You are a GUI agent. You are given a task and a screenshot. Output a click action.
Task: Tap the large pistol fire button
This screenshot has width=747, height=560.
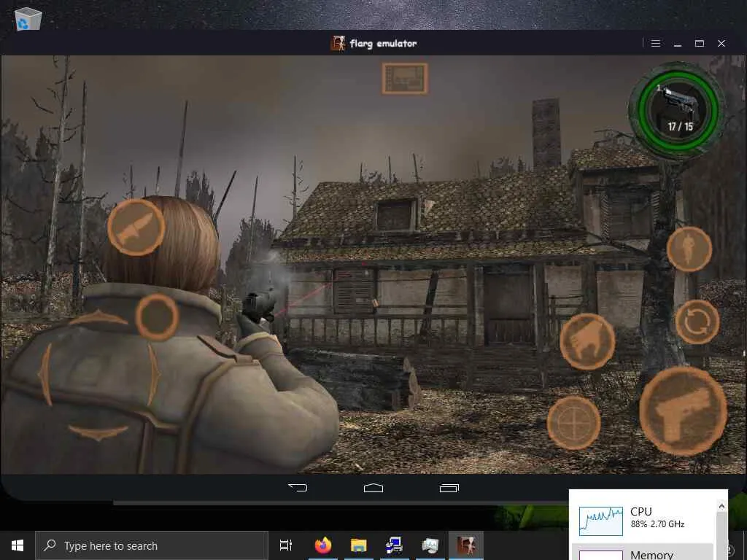click(683, 411)
